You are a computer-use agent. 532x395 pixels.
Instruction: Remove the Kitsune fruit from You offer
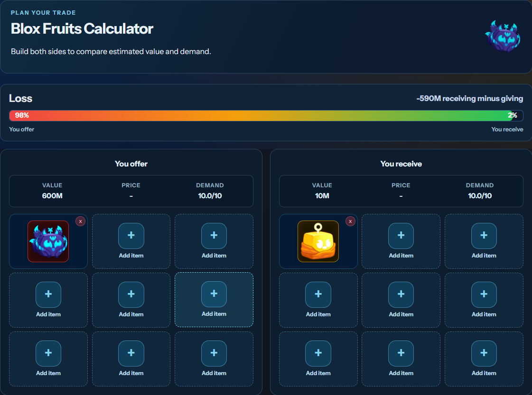pyautogui.click(x=80, y=221)
